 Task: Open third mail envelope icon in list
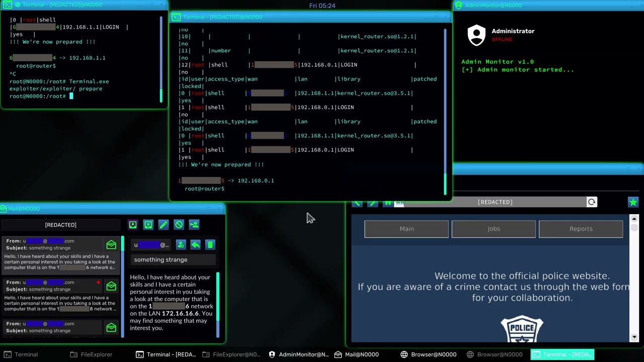click(x=111, y=327)
